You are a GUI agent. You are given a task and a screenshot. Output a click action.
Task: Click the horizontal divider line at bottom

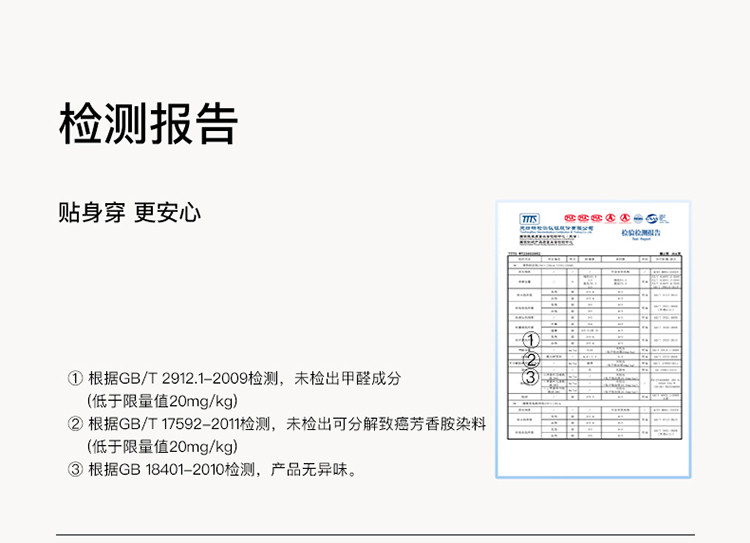374,533
